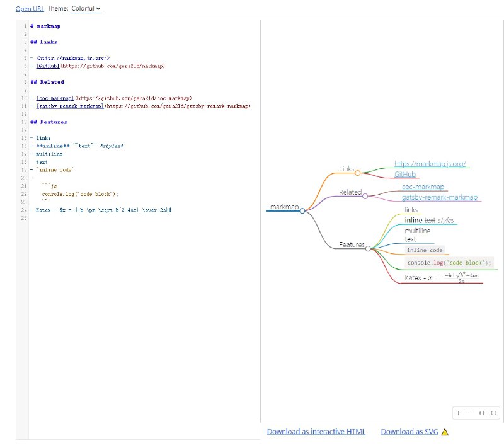Collapse the Features node circle

click(x=367, y=248)
